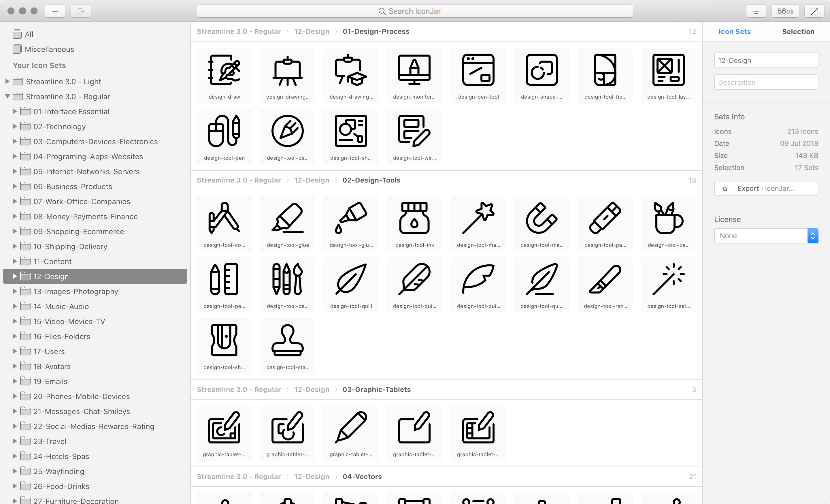Open the License dropdown
Viewport: 830px width, 504px height.
pos(766,236)
